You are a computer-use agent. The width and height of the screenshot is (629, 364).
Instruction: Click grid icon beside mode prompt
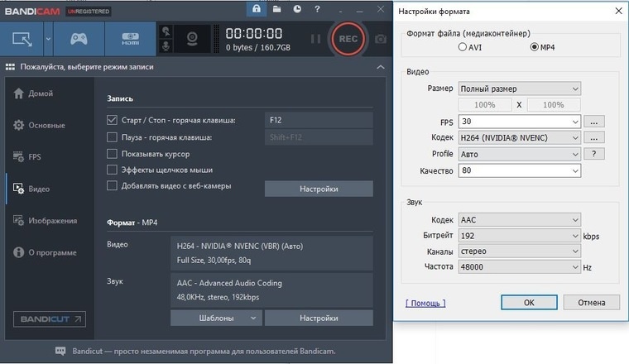10,67
